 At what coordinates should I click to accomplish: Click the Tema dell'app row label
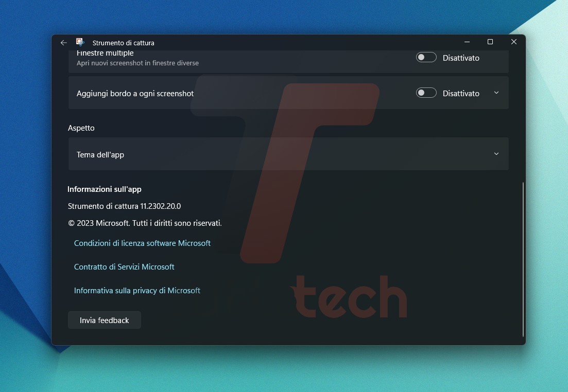click(x=100, y=154)
